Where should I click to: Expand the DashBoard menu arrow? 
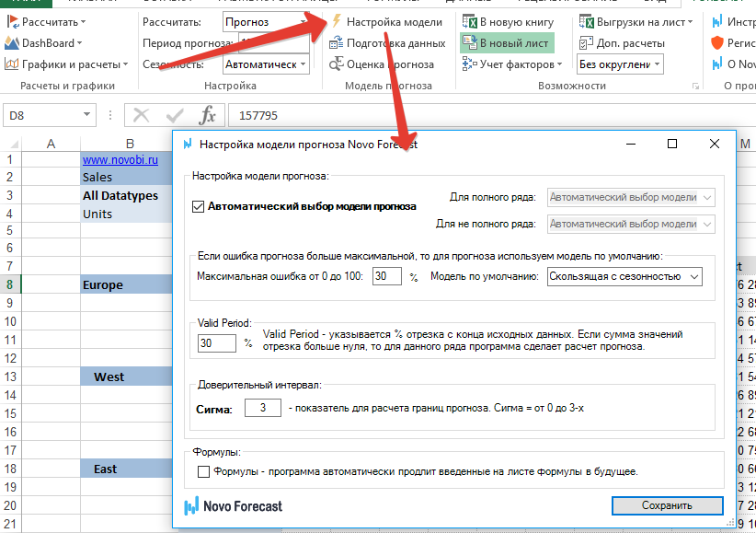tap(79, 43)
